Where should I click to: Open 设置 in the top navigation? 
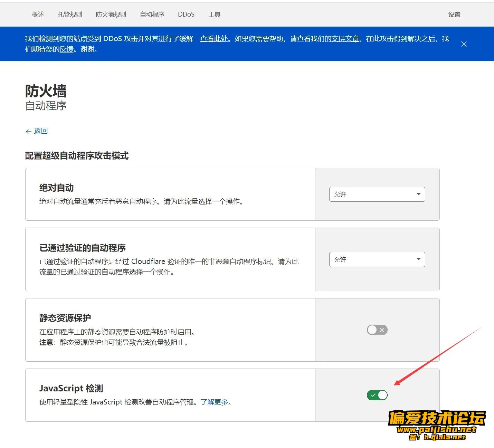(x=454, y=15)
